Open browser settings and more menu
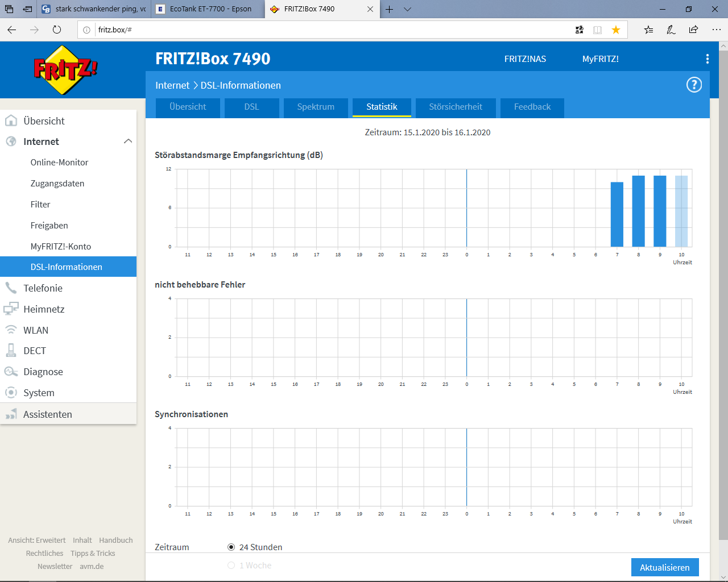The height and width of the screenshot is (582, 728). [716, 30]
